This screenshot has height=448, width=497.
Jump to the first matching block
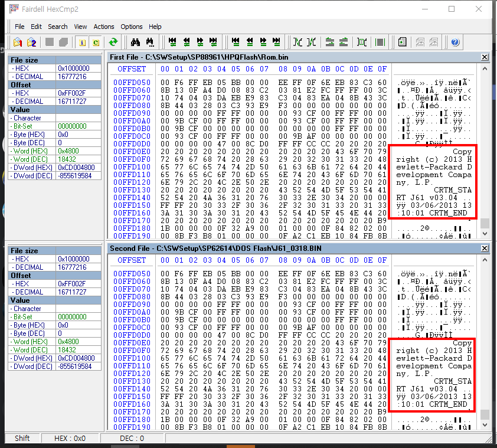point(236,42)
